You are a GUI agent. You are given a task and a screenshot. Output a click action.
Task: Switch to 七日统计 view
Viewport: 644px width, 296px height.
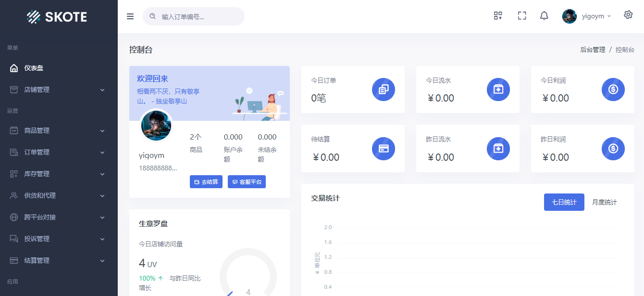[564, 202]
